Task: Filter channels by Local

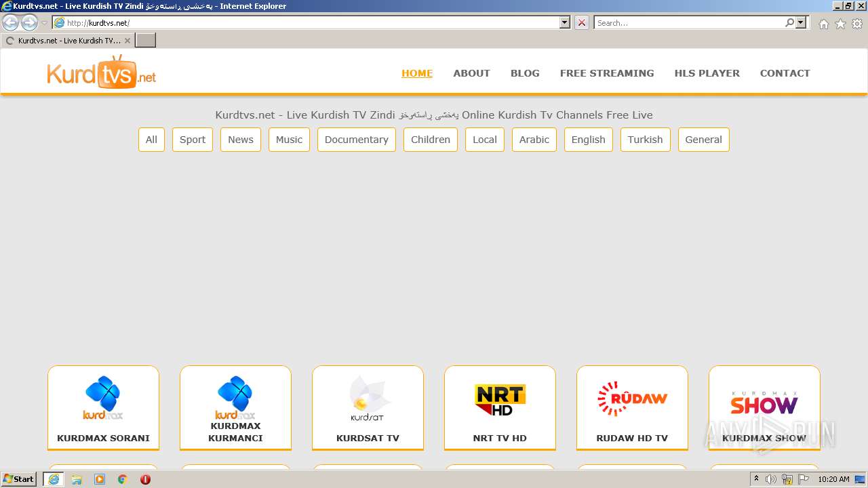Action: [485, 140]
